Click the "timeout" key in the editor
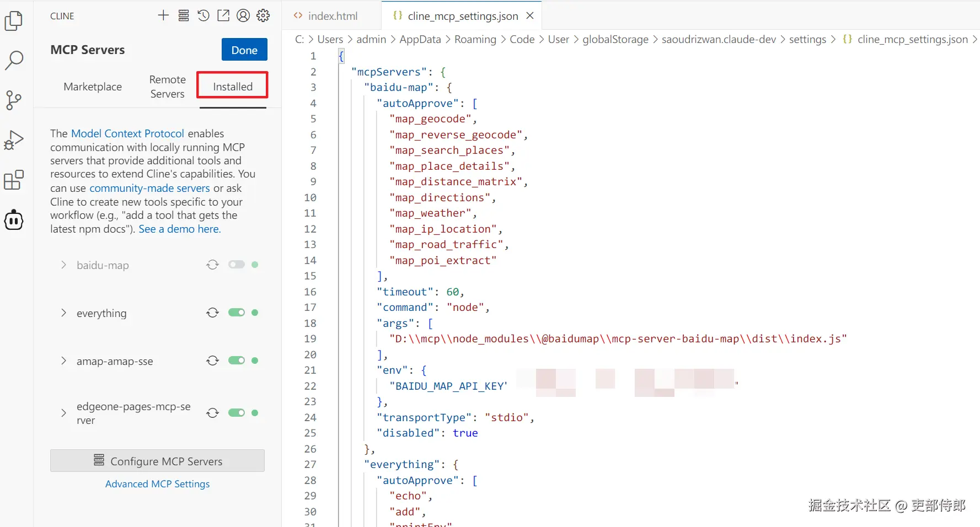The width and height of the screenshot is (980, 527). click(x=405, y=292)
